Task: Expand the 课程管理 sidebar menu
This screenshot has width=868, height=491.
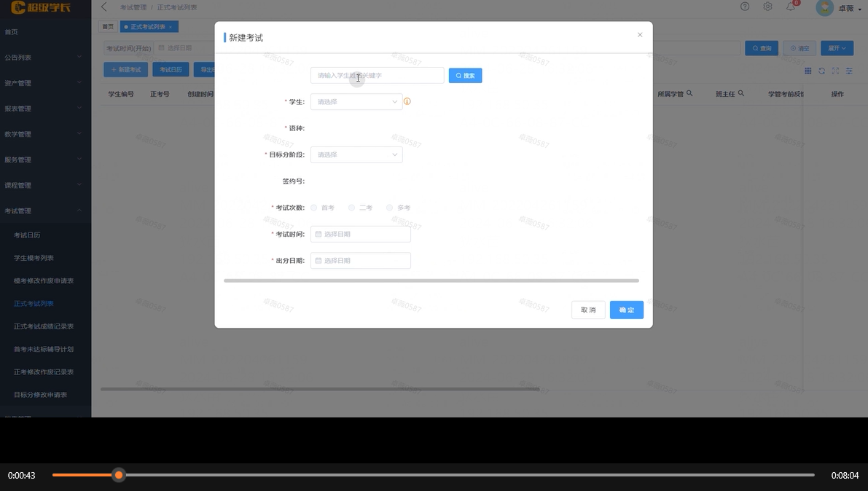Action: click(45, 185)
